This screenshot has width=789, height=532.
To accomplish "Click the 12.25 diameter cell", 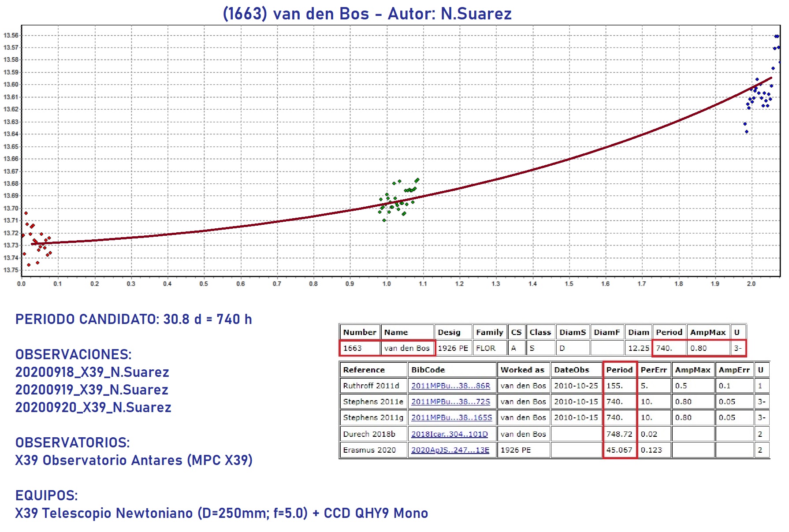I will tap(638, 348).
